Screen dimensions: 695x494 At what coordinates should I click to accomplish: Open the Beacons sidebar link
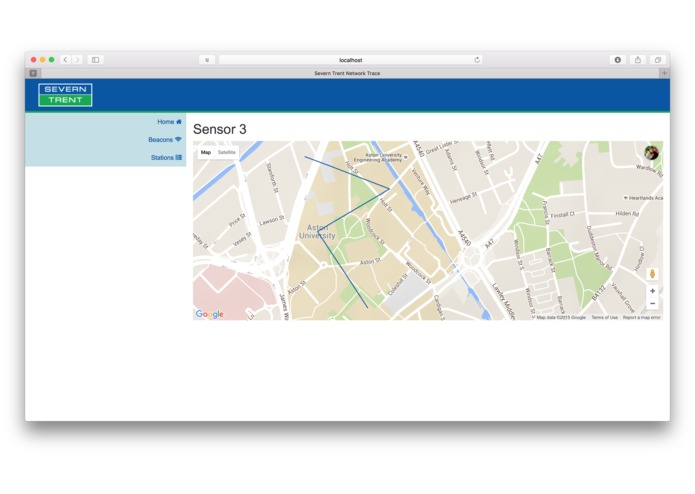point(165,140)
